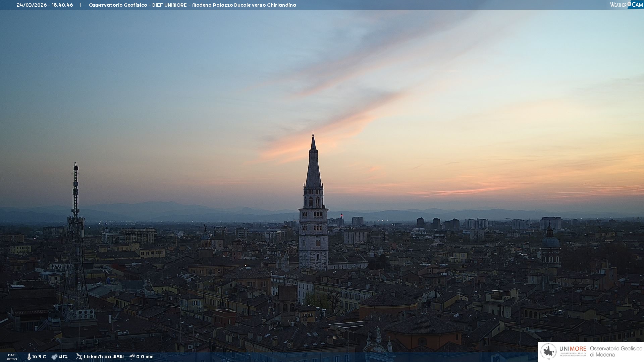Click the wind anemometer icon

pos(79,357)
